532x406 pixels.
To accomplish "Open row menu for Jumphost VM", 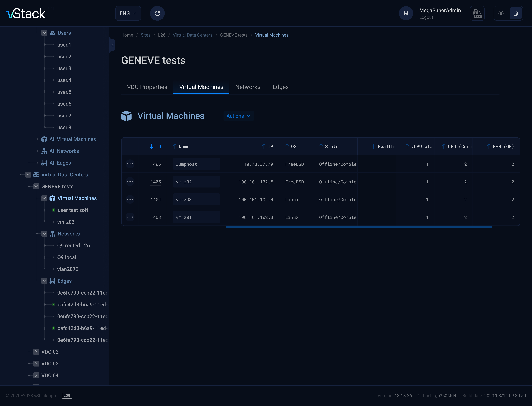I will (130, 164).
